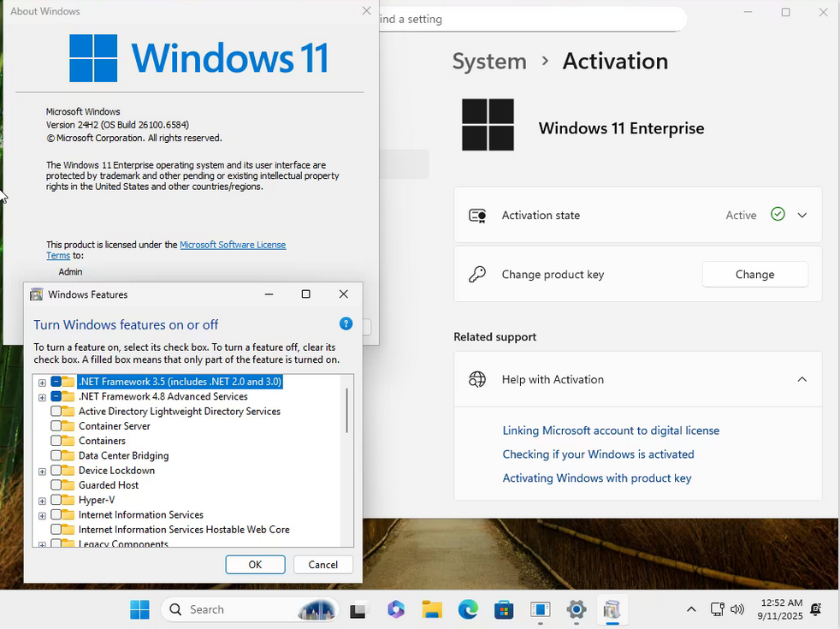Launch Microsoft 365 Copilot taskbar icon
This screenshot has height=629, width=840.
tap(395, 609)
